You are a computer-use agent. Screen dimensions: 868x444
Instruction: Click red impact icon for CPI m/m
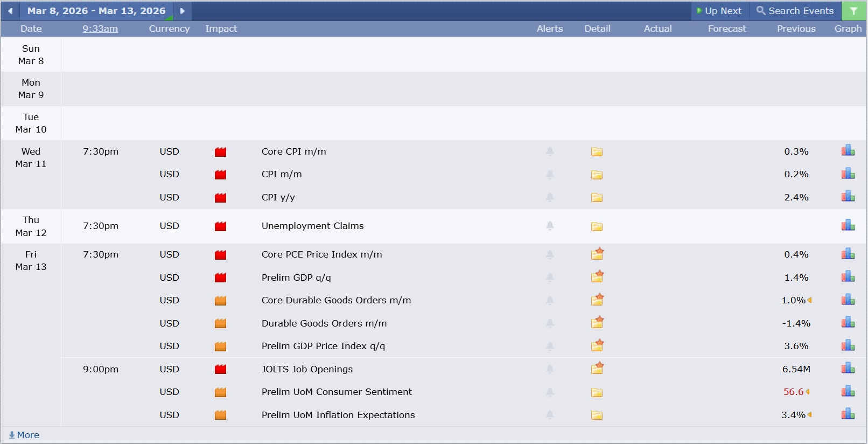point(220,175)
